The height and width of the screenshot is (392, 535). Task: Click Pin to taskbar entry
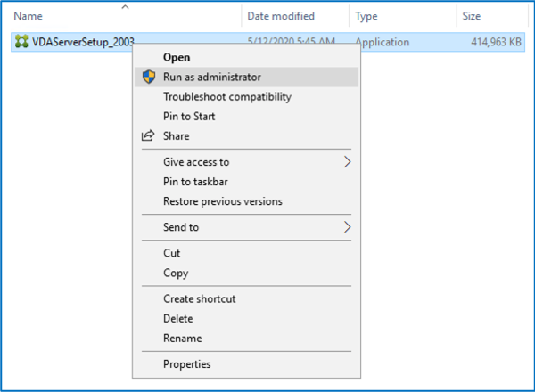[195, 182]
